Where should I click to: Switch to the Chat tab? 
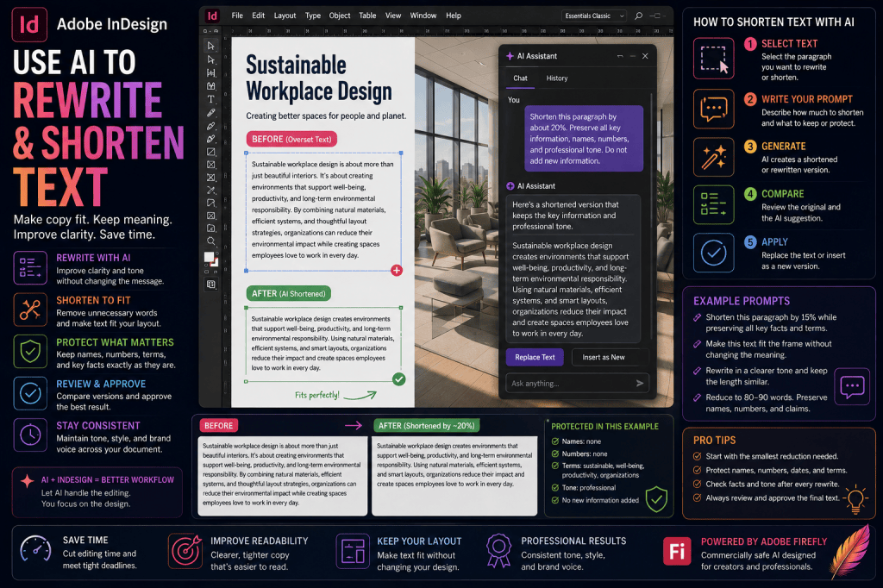click(x=520, y=78)
